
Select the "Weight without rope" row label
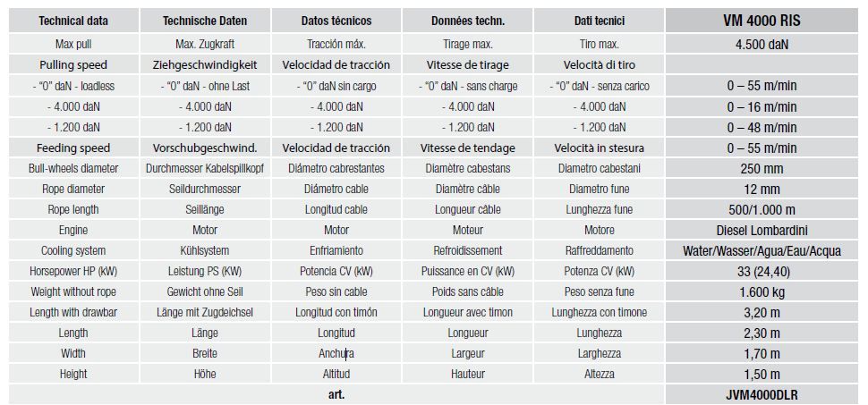tap(75, 291)
